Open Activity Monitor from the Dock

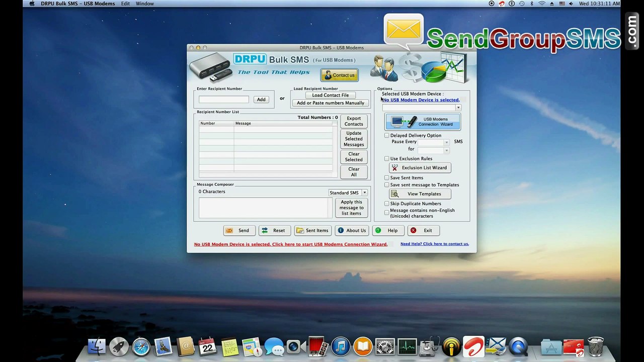coord(407,347)
